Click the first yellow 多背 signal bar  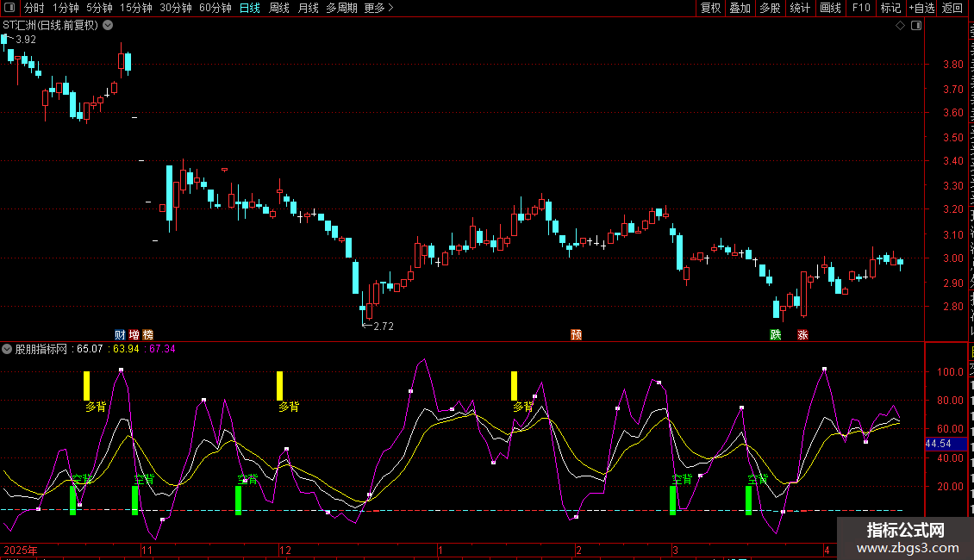tap(86, 385)
